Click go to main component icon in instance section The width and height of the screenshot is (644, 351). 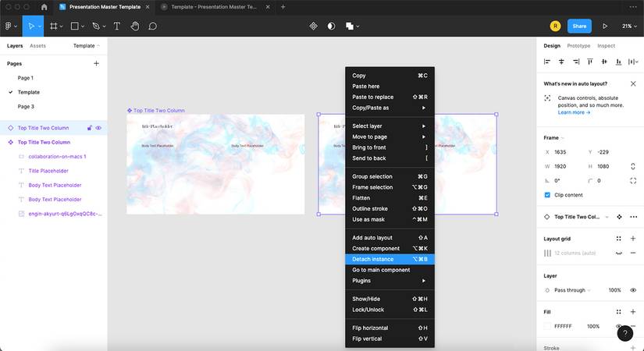pyautogui.click(x=619, y=217)
